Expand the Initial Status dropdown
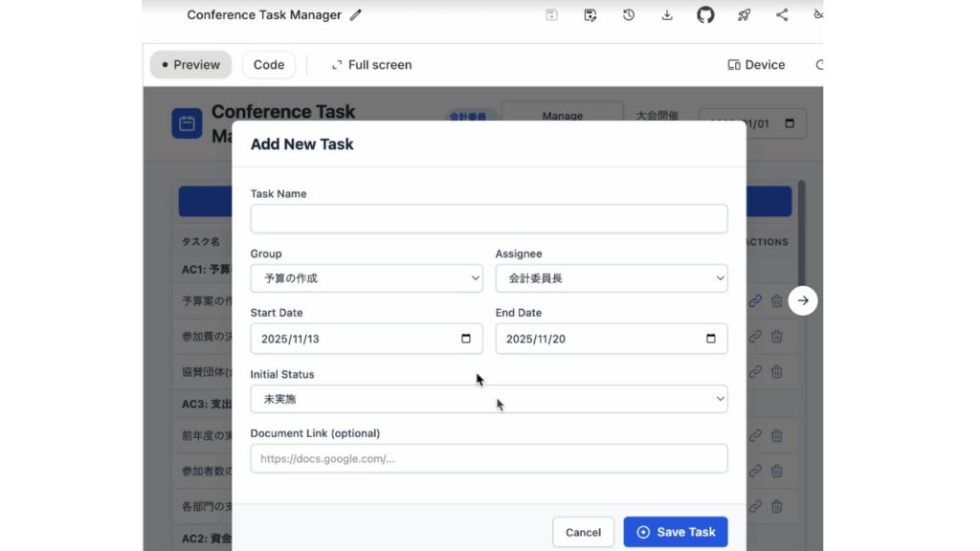 (x=489, y=399)
